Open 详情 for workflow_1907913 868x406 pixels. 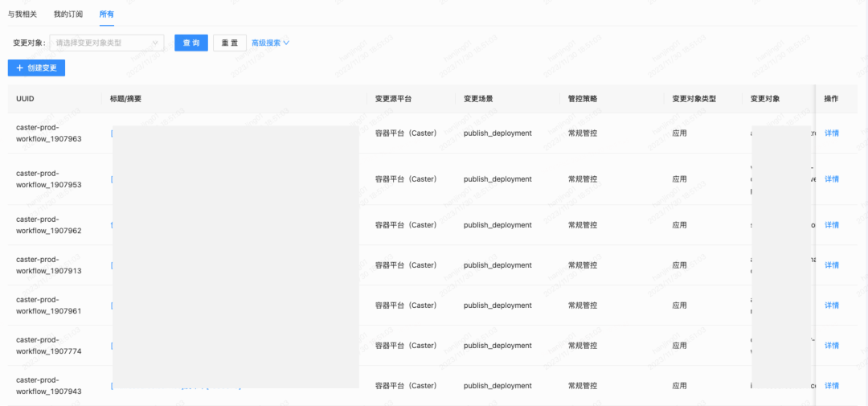coord(832,265)
